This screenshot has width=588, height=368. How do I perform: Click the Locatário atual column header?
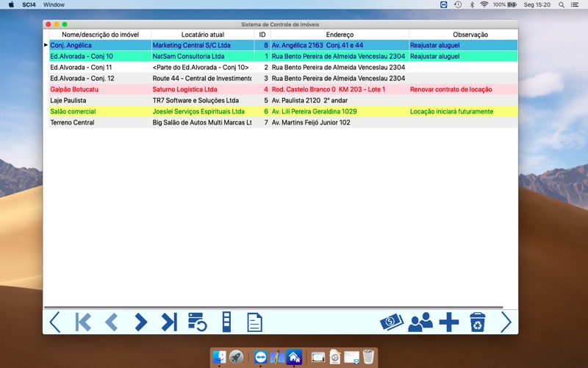coord(203,35)
